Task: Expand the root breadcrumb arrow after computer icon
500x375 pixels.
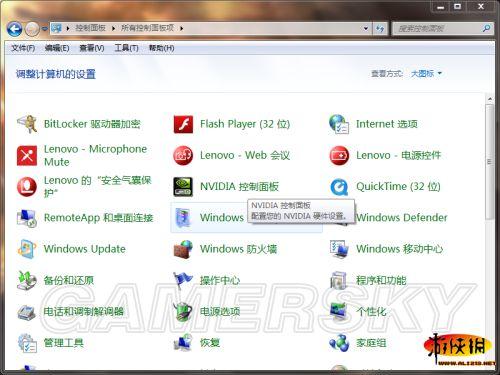Action: tap(68, 28)
